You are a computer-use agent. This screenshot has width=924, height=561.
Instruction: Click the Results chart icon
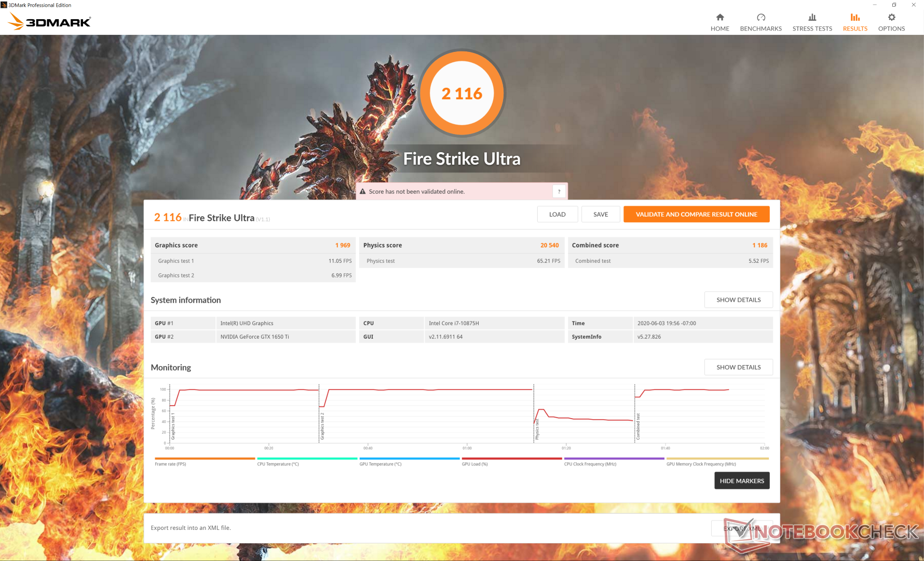[855, 17]
